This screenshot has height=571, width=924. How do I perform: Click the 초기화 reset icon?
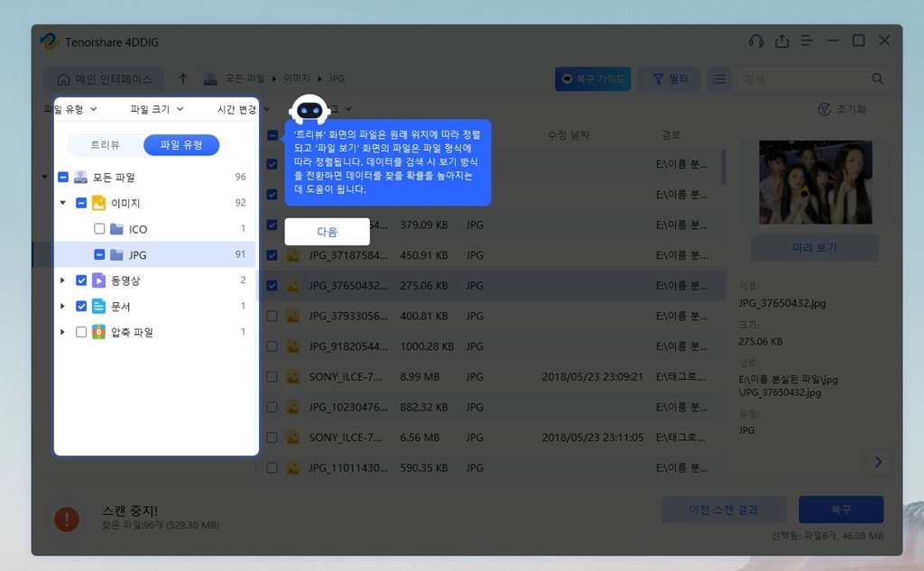825,110
